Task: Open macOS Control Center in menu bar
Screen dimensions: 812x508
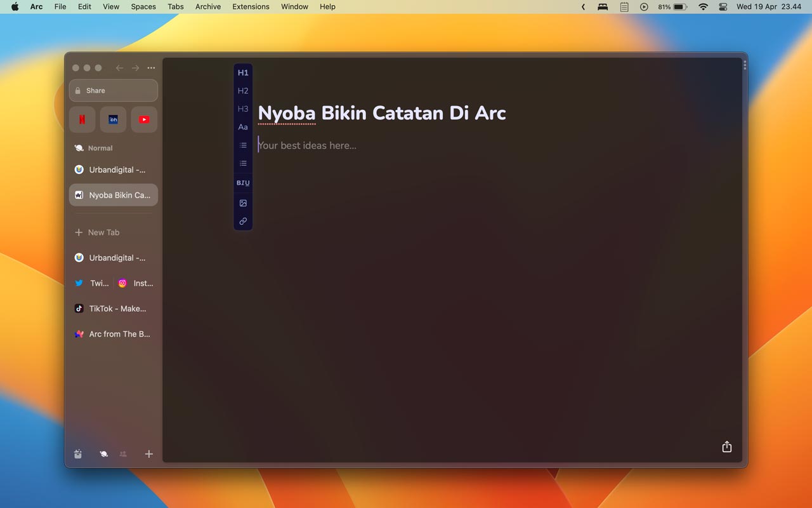Action: tap(723, 7)
